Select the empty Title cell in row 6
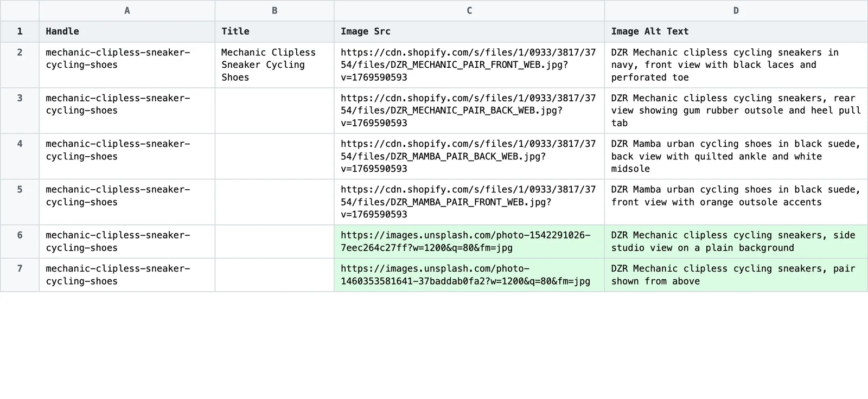The height and width of the screenshot is (399, 868). point(275,242)
